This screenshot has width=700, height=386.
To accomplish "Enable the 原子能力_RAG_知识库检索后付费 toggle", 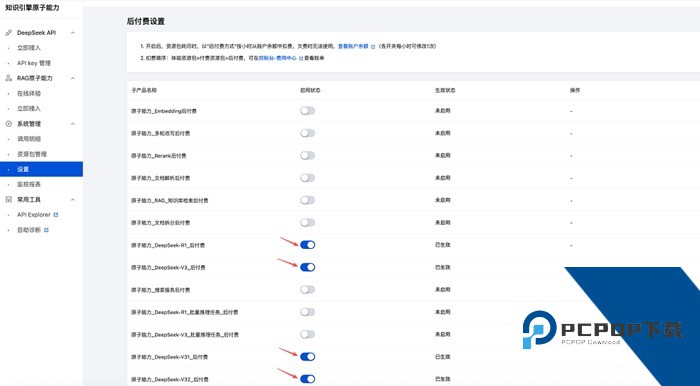I will click(x=308, y=200).
